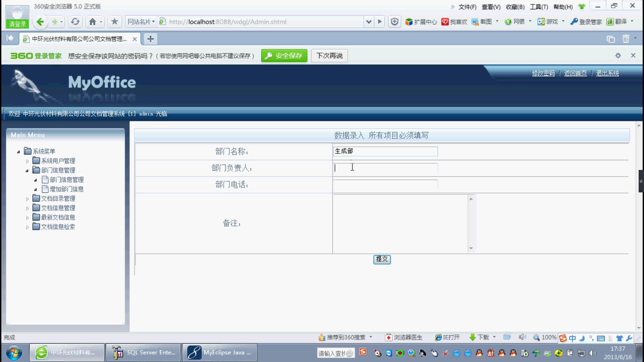Click the 翻译 translate toolbar item
Screen dimensions: 644x362
tap(616, 22)
